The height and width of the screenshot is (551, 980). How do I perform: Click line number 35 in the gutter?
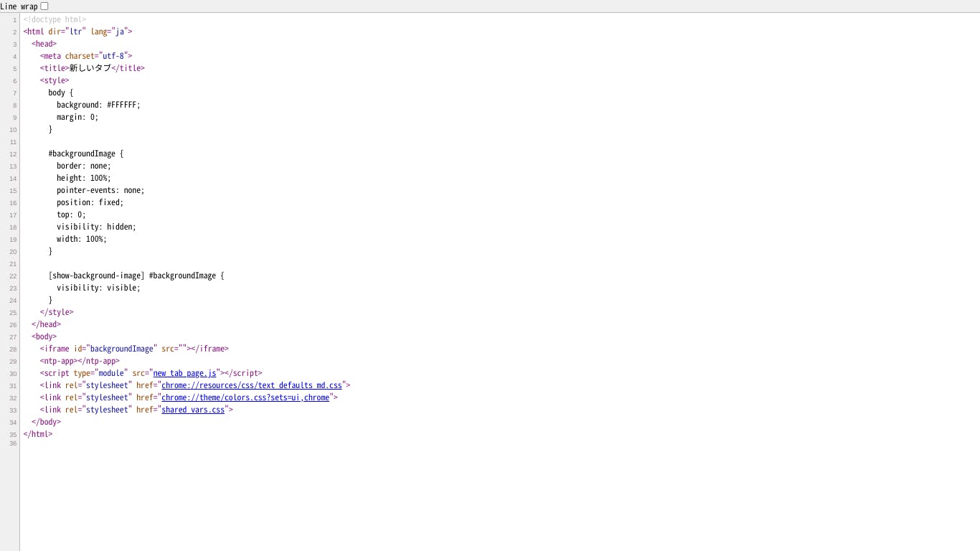(x=13, y=435)
